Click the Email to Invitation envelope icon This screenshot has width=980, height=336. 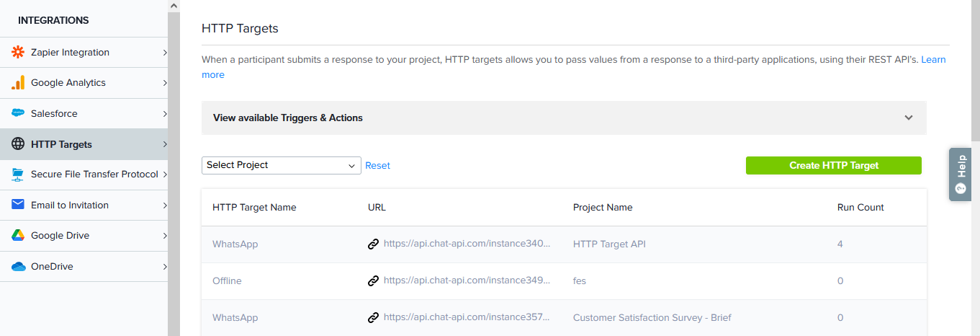coord(18,205)
